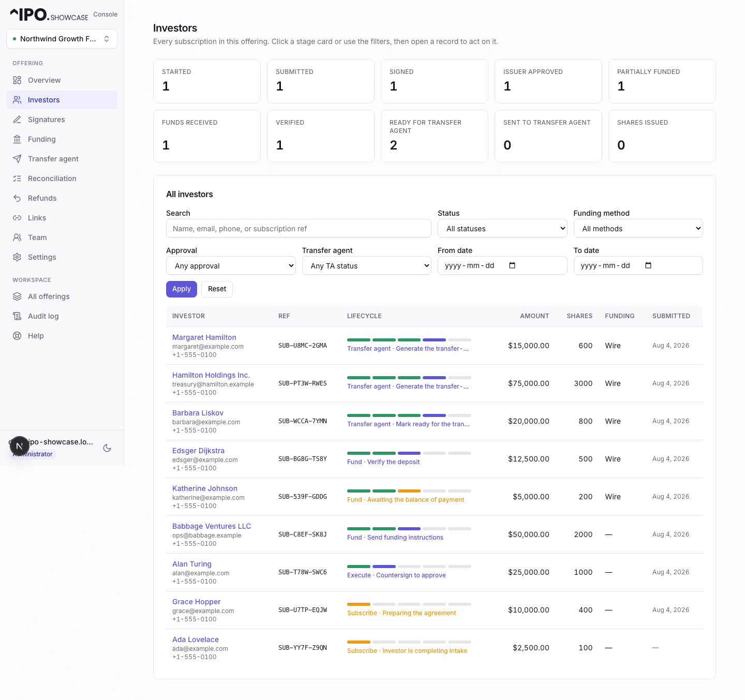745x700 pixels.
Task: Click the Funding bank icon
Action: coord(17,139)
